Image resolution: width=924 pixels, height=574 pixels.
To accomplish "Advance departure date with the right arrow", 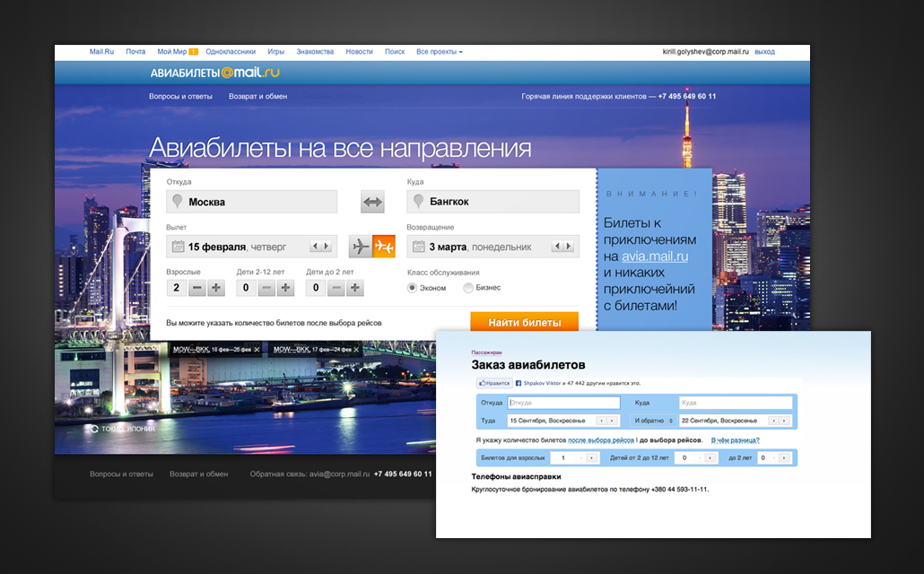I will click(x=327, y=248).
